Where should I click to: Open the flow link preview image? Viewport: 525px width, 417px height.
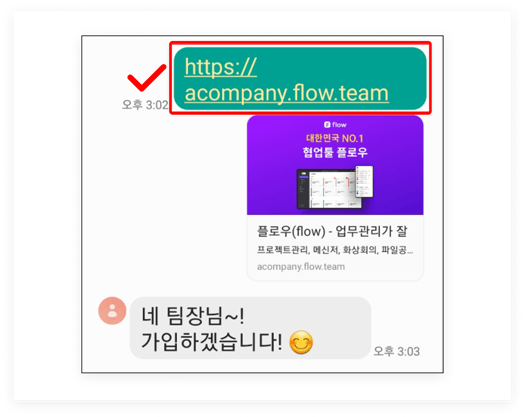(x=335, y=165)
